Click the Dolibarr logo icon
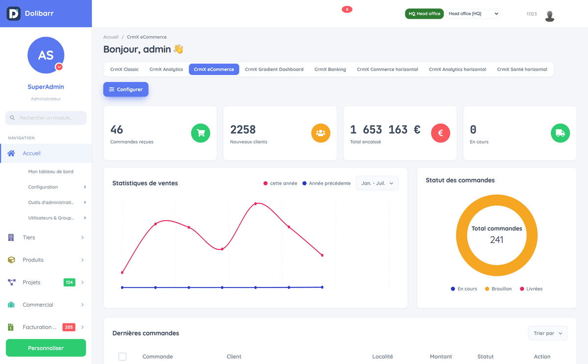The width and height of the screenshot is (588, 364). click(x=13, y=13)
